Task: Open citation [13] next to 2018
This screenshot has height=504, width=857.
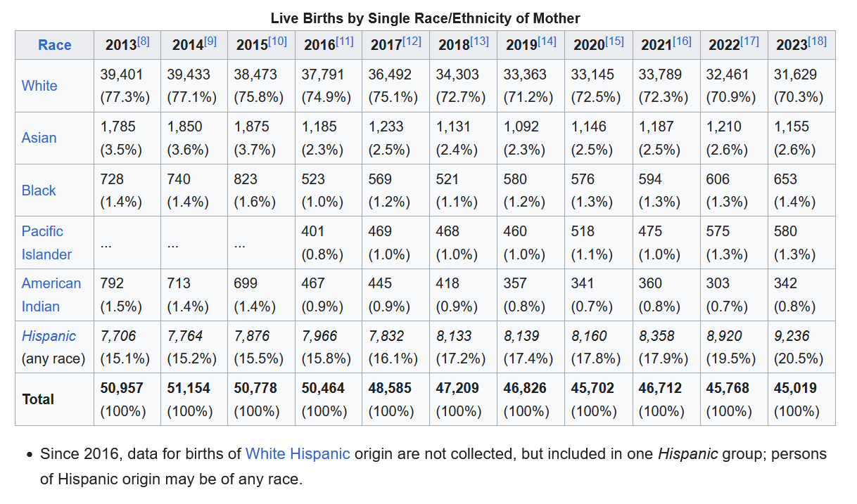Action: 479,41
